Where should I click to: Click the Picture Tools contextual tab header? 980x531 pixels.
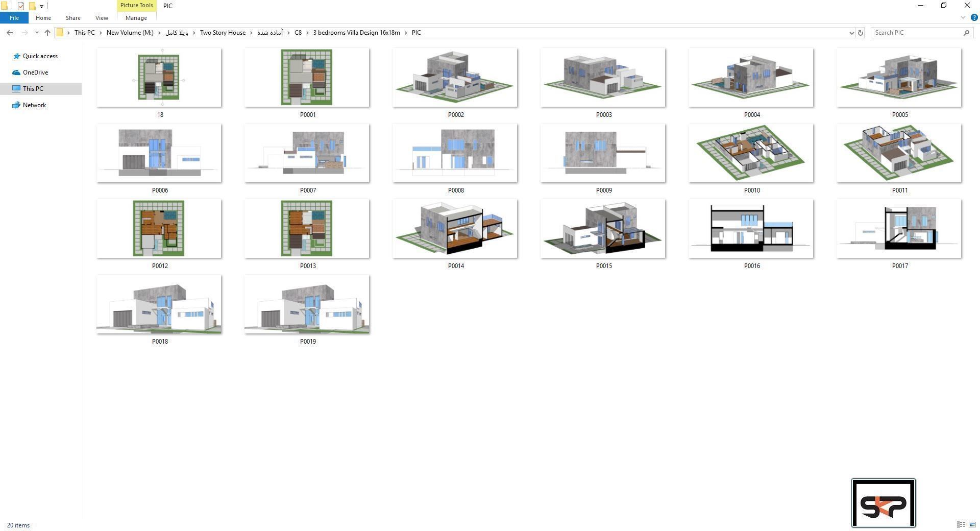click(136, 5)
